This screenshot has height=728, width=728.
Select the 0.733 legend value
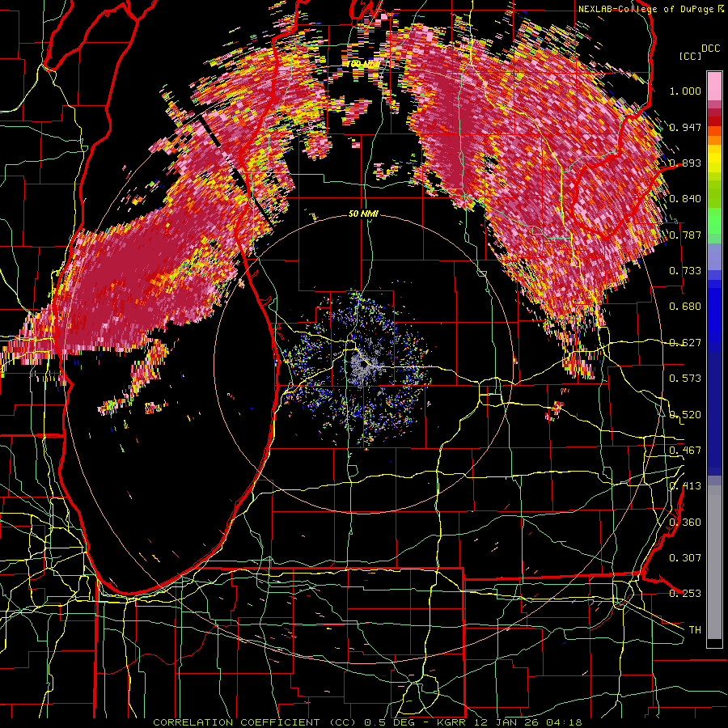tap(685, 271)
